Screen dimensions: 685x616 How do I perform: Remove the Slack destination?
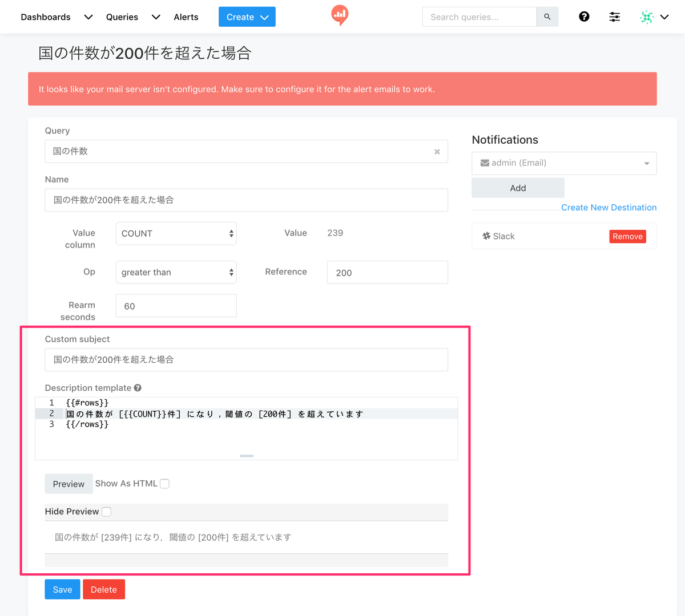pos(627,236)
